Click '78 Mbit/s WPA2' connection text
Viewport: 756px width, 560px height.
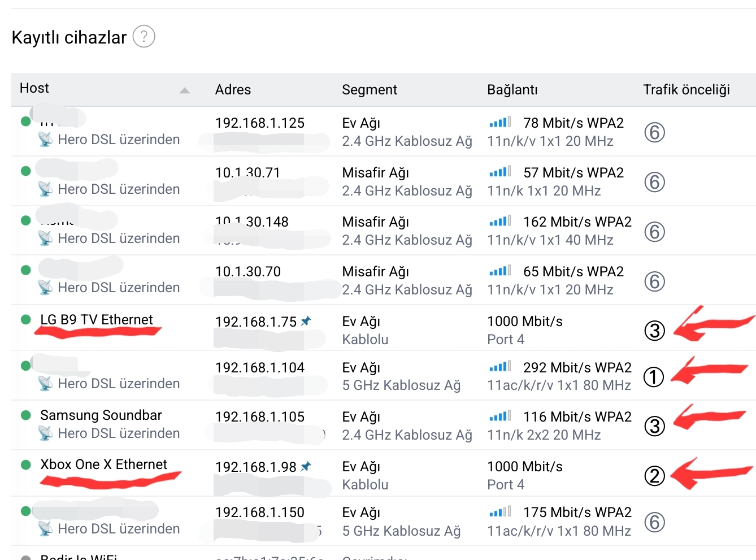[573, 123]
